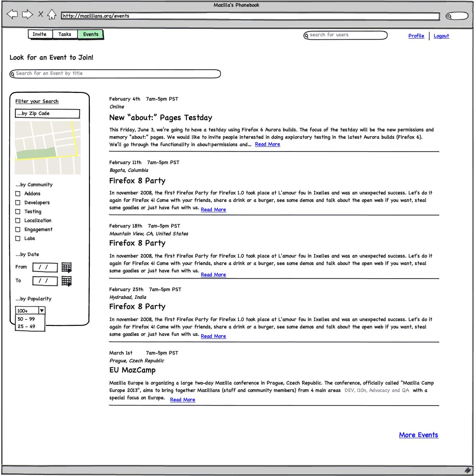Select the Engagement checkbox
Viewport: 474px width, 476px height.
click(18, 229)
